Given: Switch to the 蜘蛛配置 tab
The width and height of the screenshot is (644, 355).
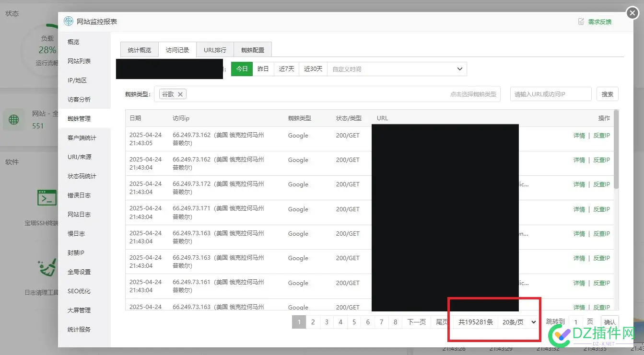Looking at the screenshot, I should [253, 49].
